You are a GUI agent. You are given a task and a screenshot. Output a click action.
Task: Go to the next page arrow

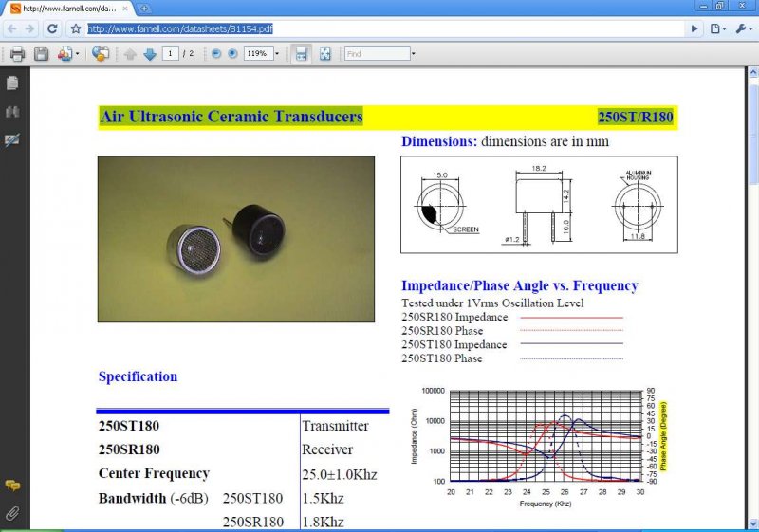(x=150, y=54)
